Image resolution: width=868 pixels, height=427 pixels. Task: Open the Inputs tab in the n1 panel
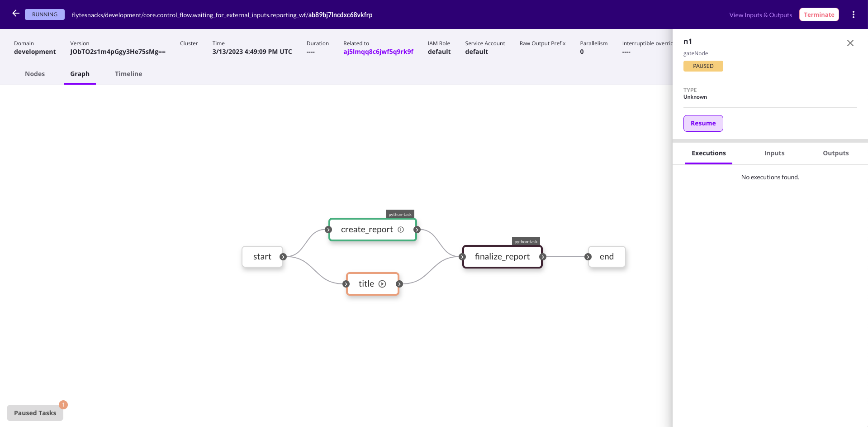[x=774, y=153]
